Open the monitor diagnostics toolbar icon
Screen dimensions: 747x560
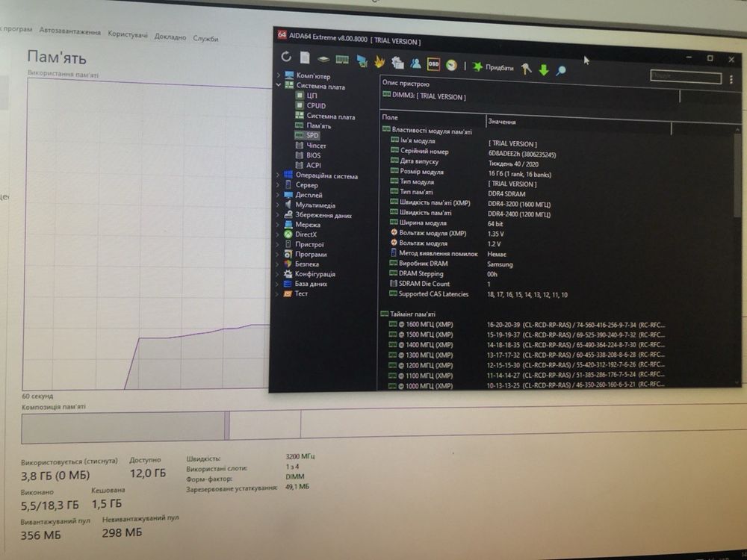pos(362,61)
